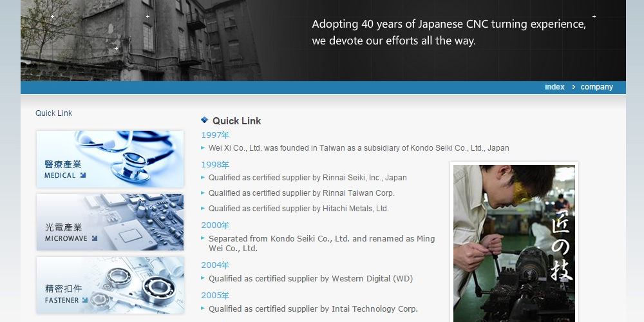Click the bullet arrow before Separated from Kondo Seiki entry
This screenshot has width=644, height=322.
(x=203, y=238)
